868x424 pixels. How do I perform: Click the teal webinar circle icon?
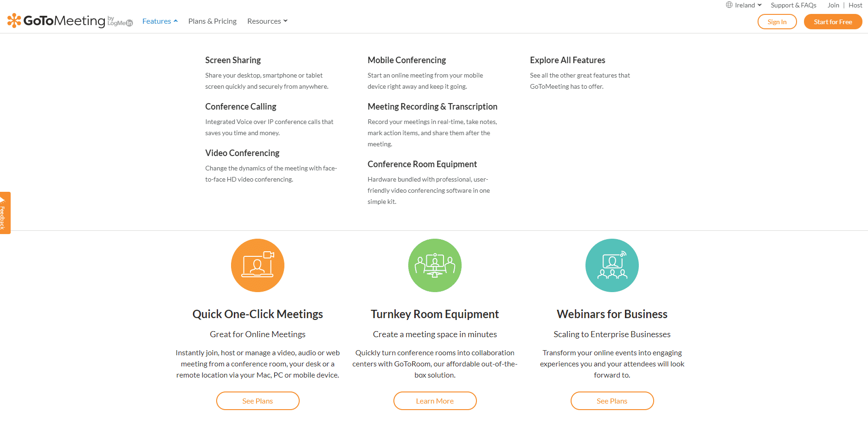pos(612,265)
